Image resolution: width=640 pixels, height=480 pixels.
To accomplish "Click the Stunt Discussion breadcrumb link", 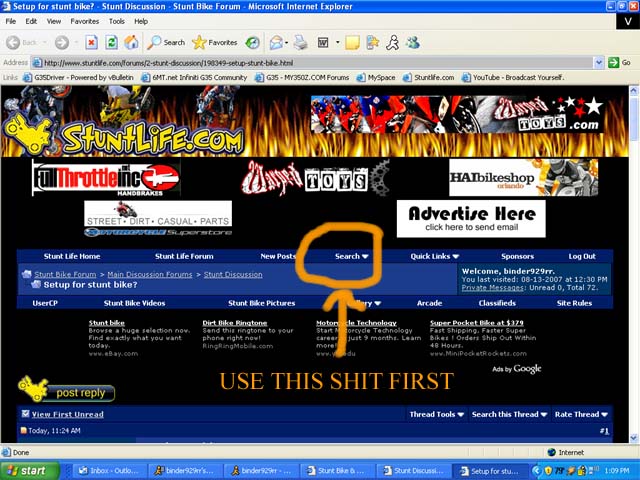I will point(233,274).
